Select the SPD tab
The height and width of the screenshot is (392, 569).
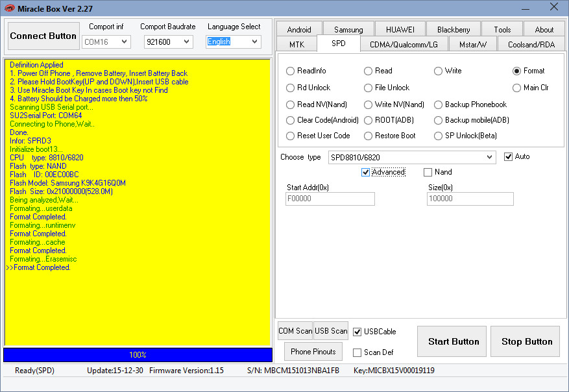coord(339,43)
